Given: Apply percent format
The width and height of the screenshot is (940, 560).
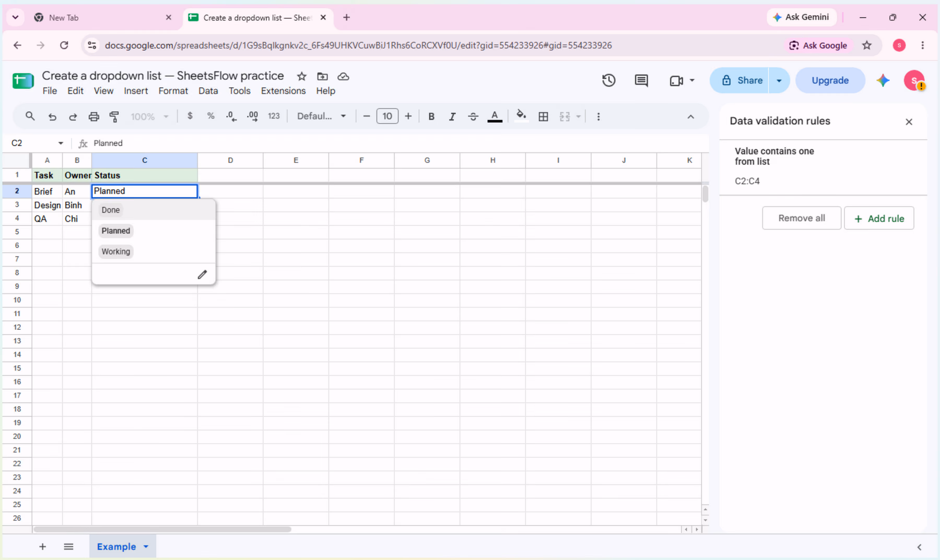Looking at the screenshot, I should pyautogui.click(x=211, y=116).
